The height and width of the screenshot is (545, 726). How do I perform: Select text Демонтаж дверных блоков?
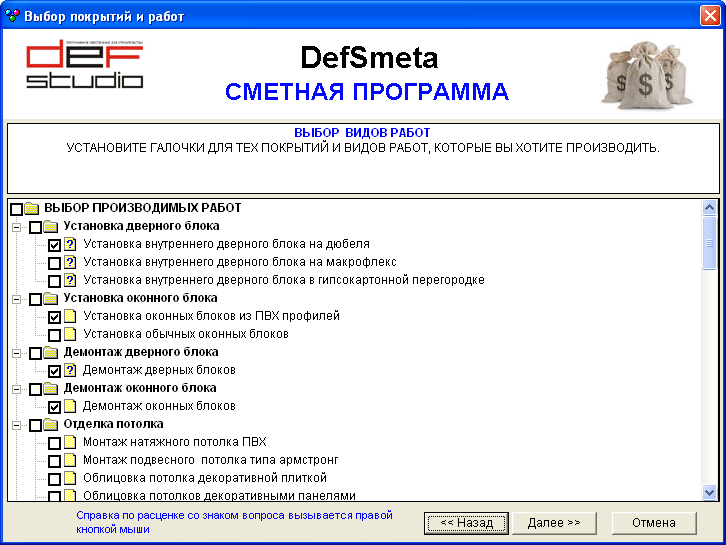point(159,370)
